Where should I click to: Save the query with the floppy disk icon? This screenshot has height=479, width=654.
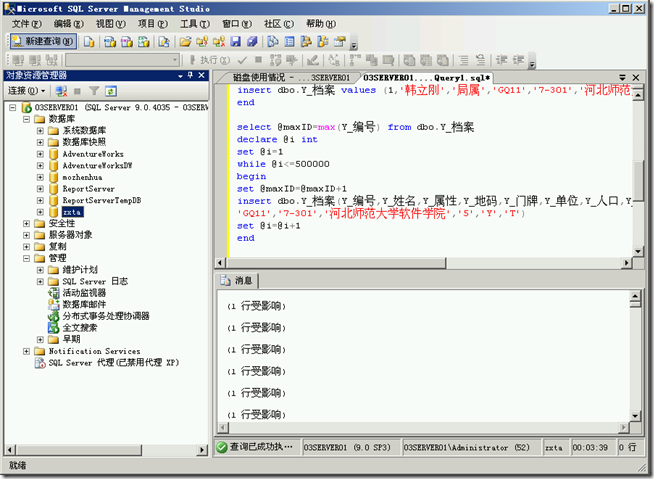point(236,41)
